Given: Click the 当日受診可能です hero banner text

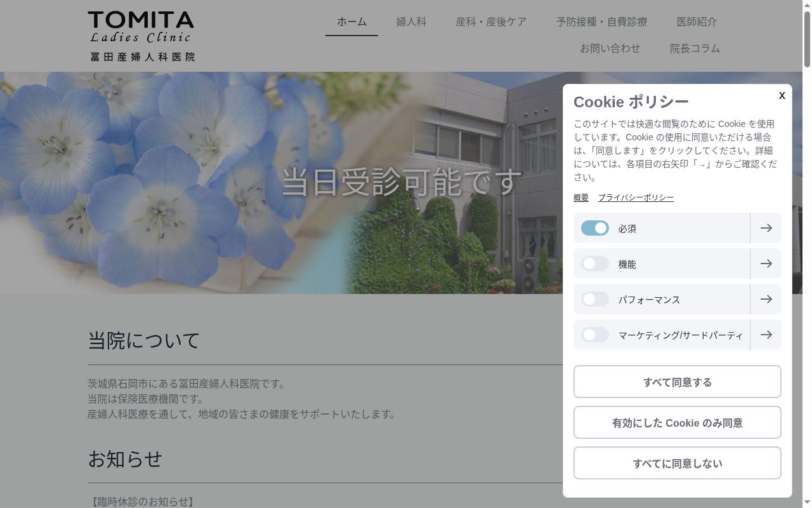Looking at the screenshot, I should coord(401,182).
